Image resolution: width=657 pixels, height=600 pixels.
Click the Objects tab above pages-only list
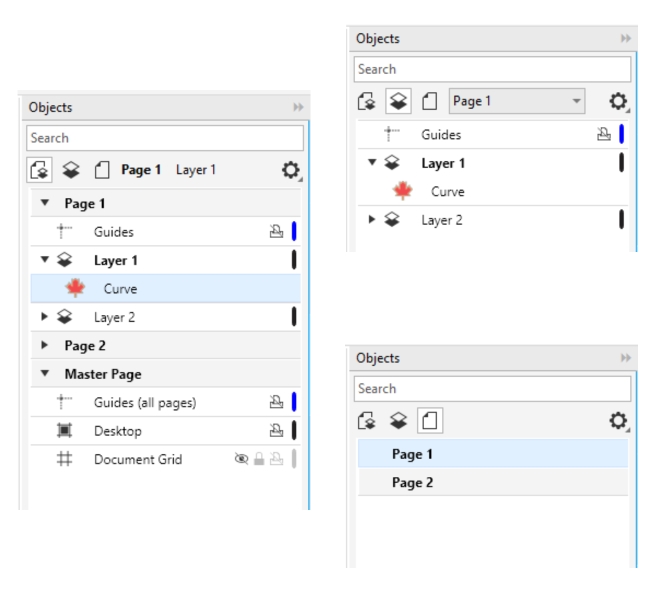pyautogui.click(x=378, y=358)
